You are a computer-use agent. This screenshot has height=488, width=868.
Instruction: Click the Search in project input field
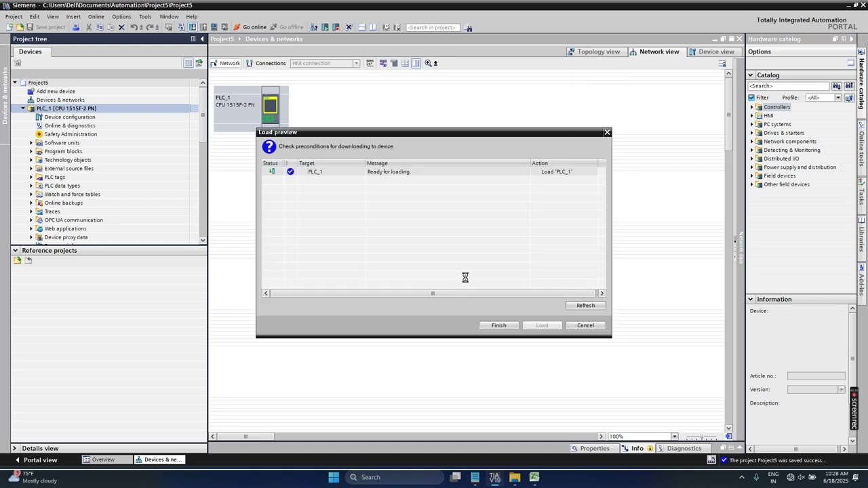(432, 28)
